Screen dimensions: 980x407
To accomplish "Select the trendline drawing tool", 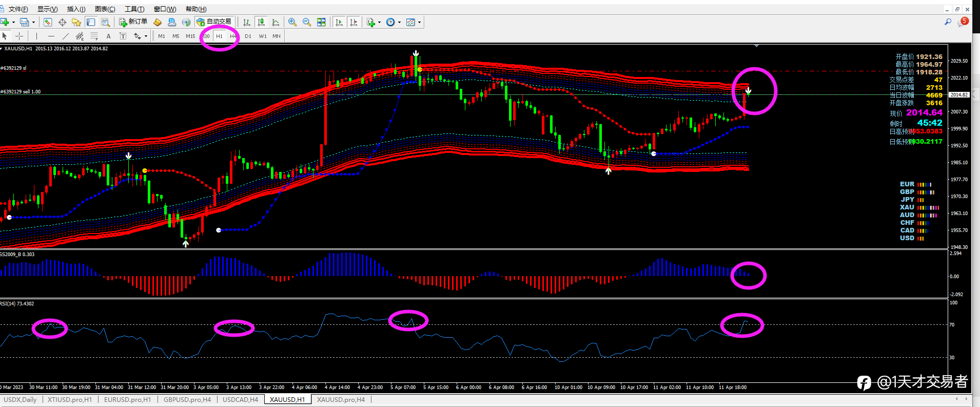I will click(x=65, y=36).
